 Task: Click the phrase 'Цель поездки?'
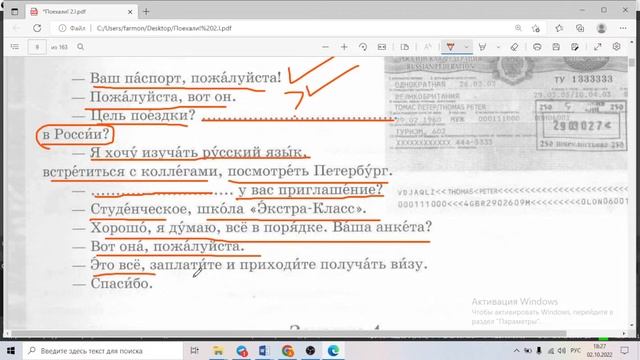143,115
